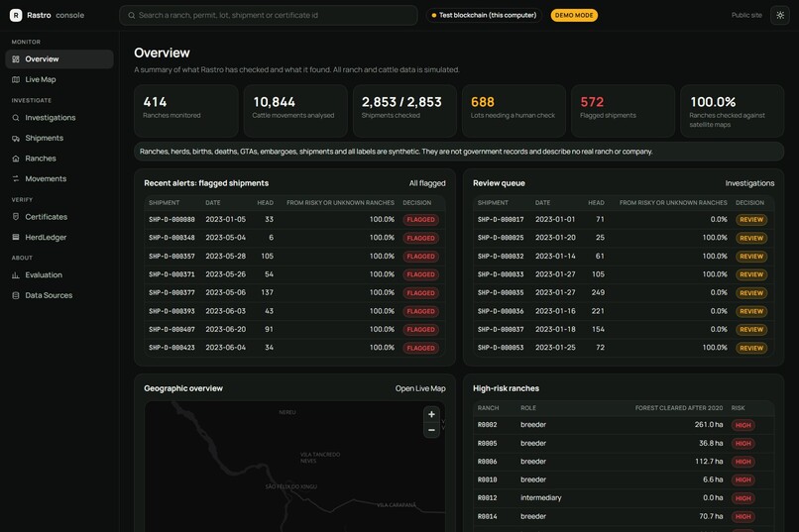Select ranch R0006 row
Viewport: 799px width, 532px height.
pos(624,462)
